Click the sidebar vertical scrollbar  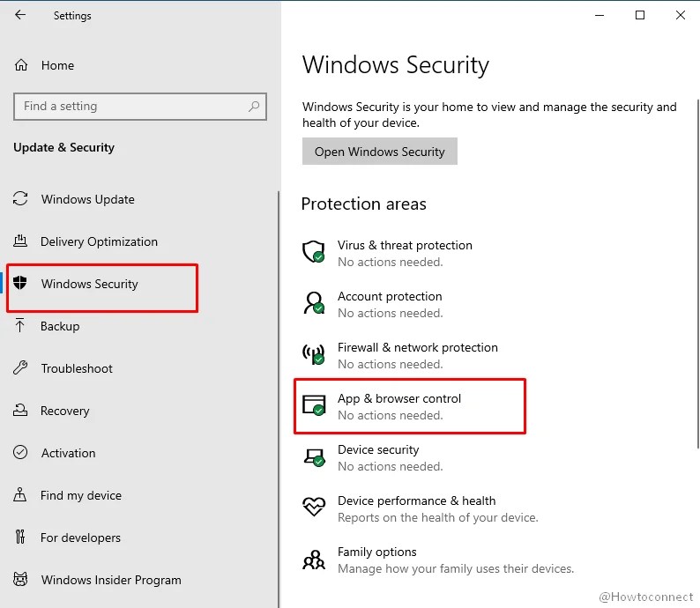pyautogui.click(x=279, y=399)
